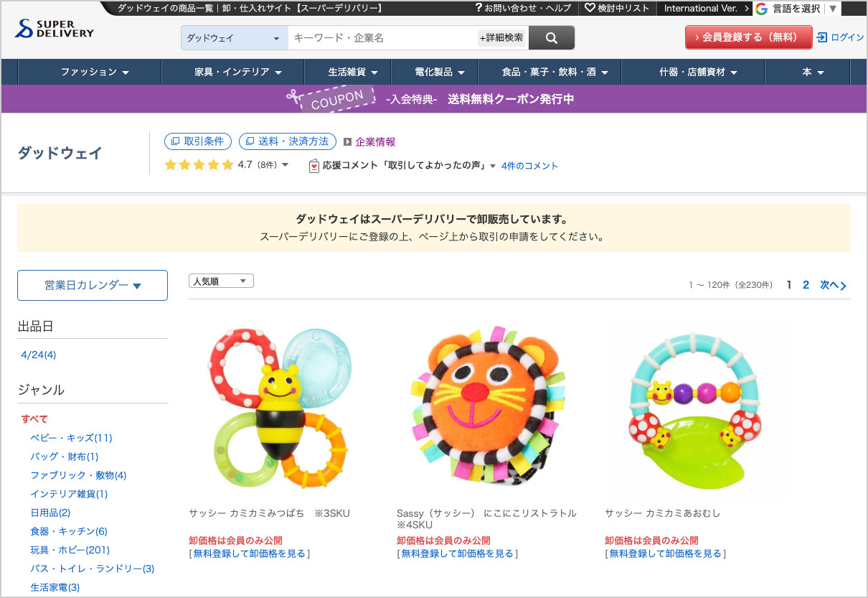Open the ダッドウェイ search scope dropdown
Screen dimensions: 868x598
(235, 38)
